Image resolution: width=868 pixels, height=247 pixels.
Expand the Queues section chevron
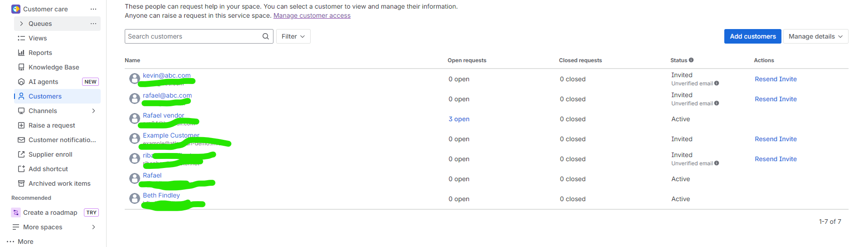point(21,24)
